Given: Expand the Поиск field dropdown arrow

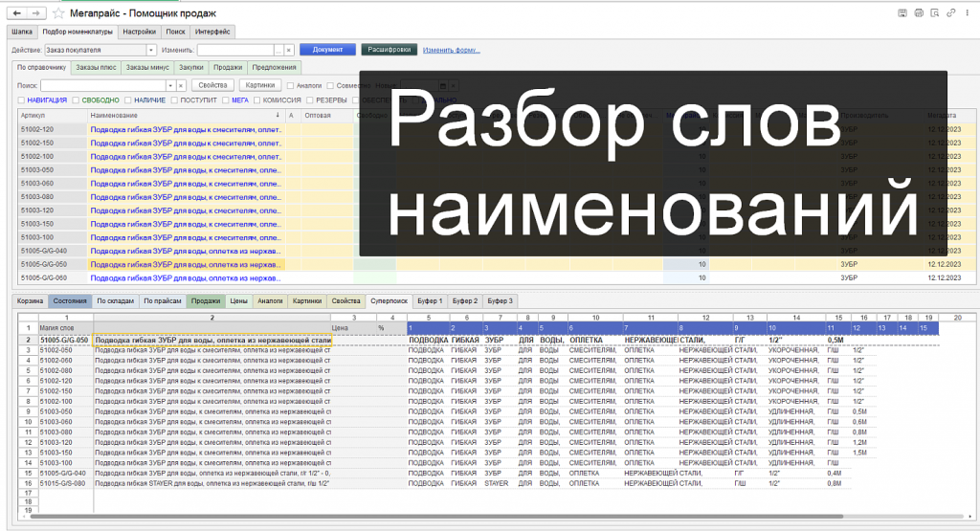Looking at the screenshot, I should tap(170, 85).
